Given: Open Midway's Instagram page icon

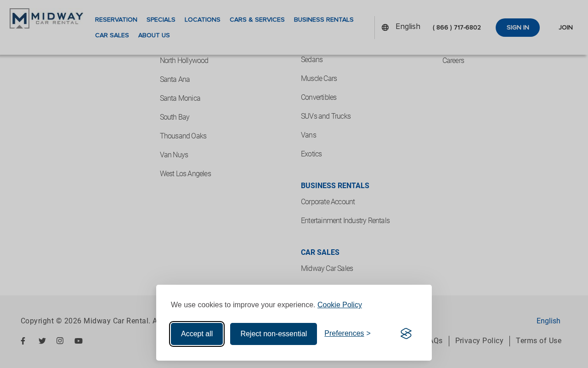Looking at the screenshot, I should point(60,341).
